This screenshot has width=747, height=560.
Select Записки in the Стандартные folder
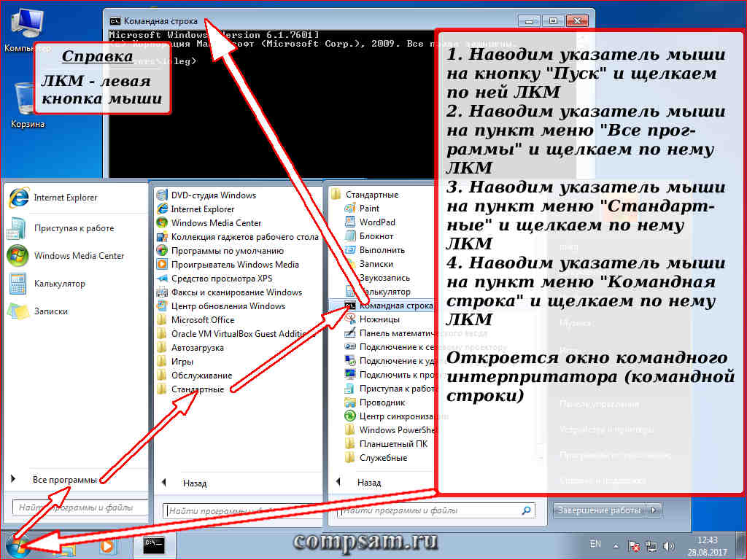368,263
